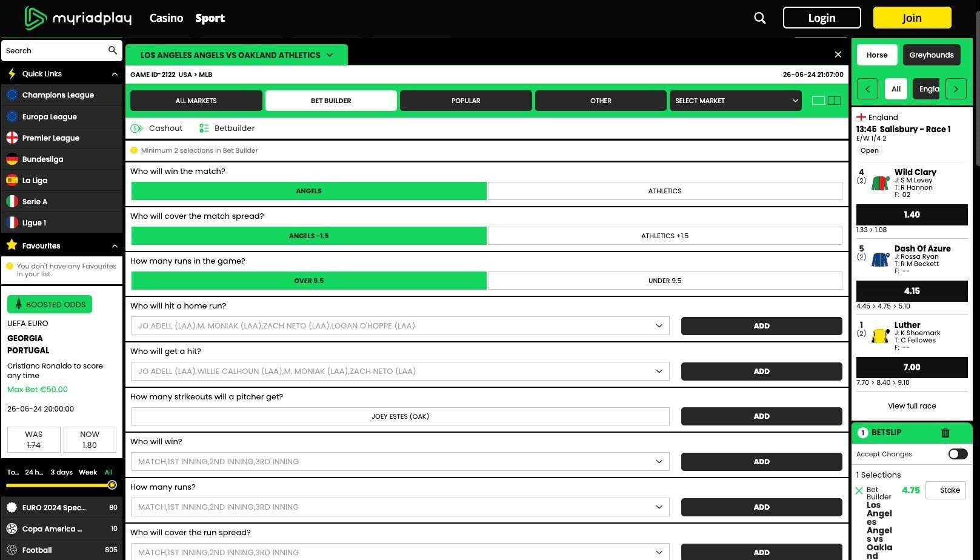The height and width of the screenshot is (560, 980).
Task: Click the EURO 2024 Specials sport icon
Action: (x=12, y=507)
